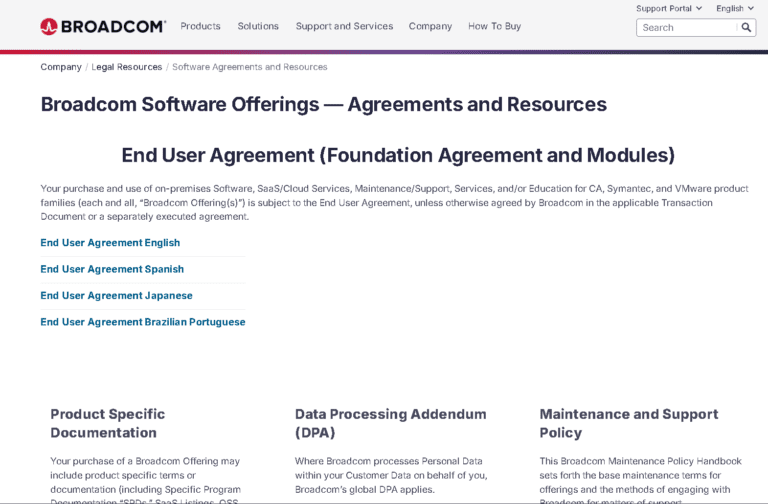Screen dimensions: 768x504
Task: Click the Broadcom logo
Action: tap(103, 26)
